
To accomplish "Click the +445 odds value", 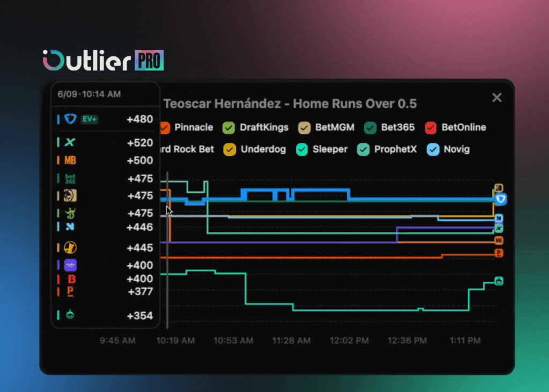I will [140, 248].
